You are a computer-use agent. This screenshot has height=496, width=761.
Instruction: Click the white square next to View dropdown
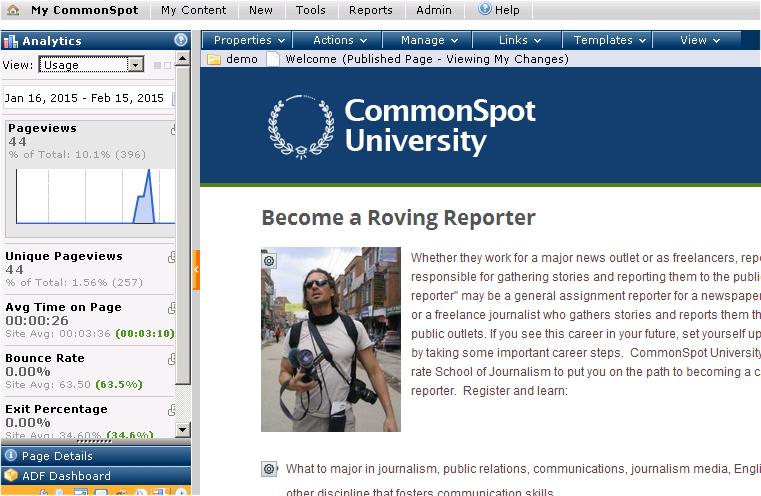pyautogui.click(x=167, y=66)
